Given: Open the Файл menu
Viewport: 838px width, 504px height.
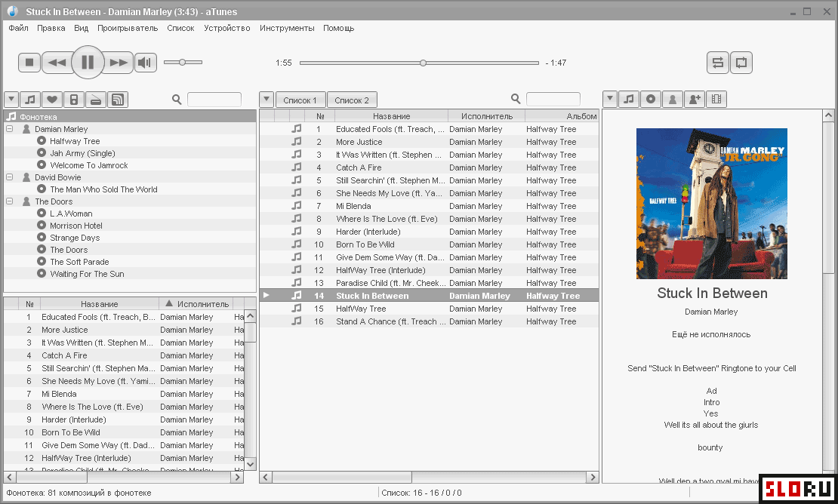Looking at the screenshot, I should pyautogui.click(x=18, y=28).
